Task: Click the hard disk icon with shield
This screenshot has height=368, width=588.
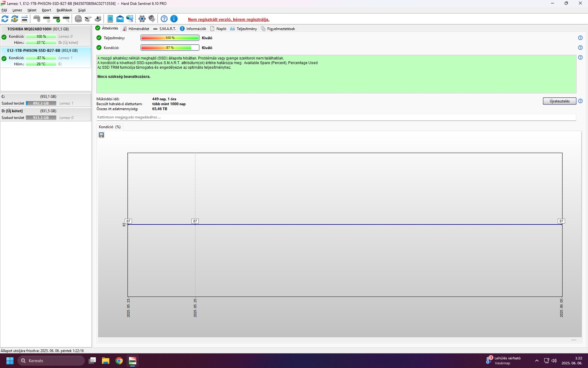Action: 37,19
